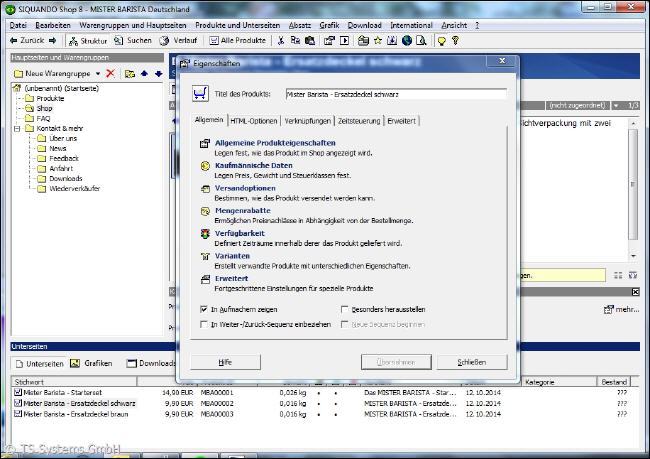Move Warengruppe down with blue arrow

(x=159, y=74)
